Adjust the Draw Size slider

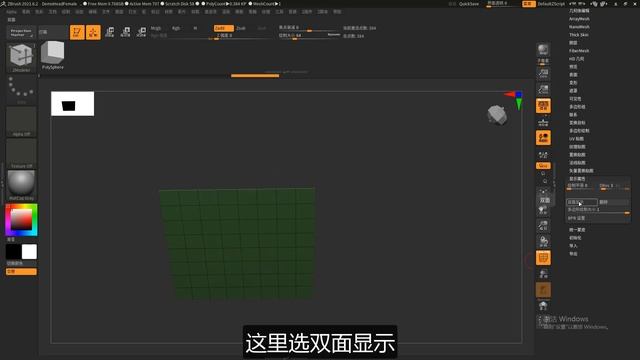[309, 36]
